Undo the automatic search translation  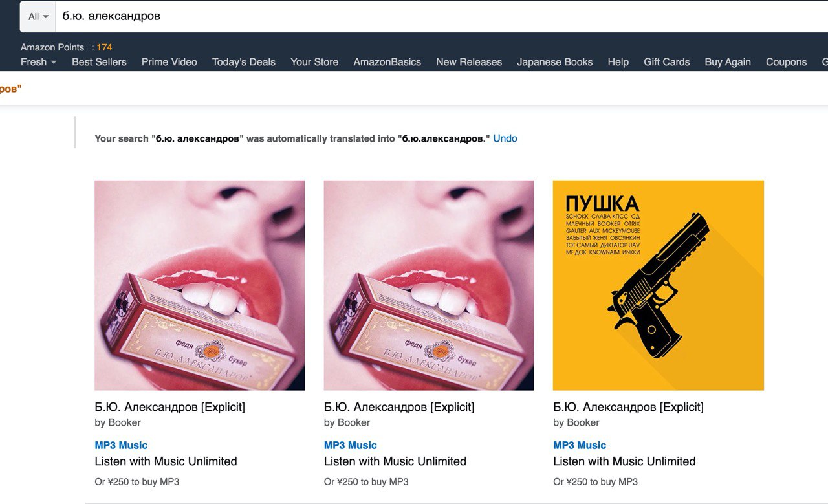point(505,138)
